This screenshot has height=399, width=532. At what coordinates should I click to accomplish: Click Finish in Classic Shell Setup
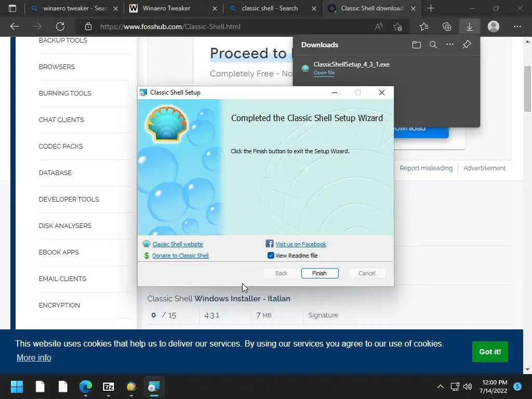point(320,273)
